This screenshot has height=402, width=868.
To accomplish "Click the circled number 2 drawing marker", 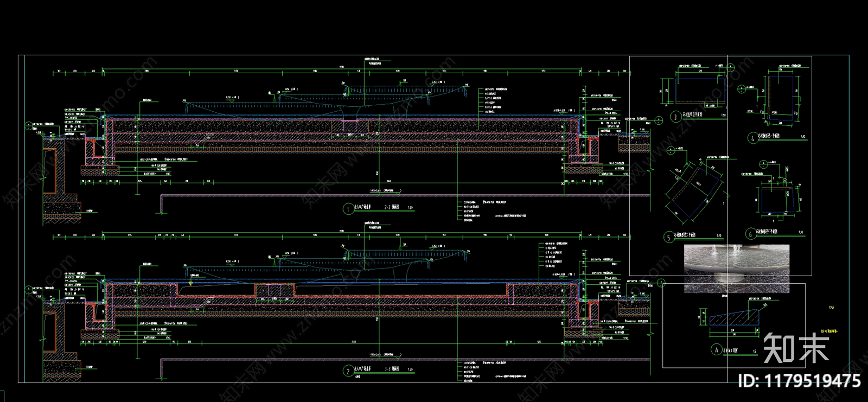I will pyautogui.click(x=348, y=371).
